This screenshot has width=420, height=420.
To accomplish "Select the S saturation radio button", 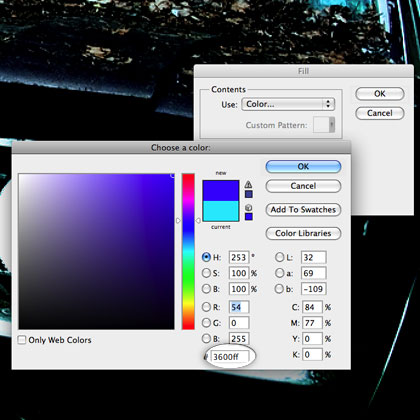I will point(206,273).
